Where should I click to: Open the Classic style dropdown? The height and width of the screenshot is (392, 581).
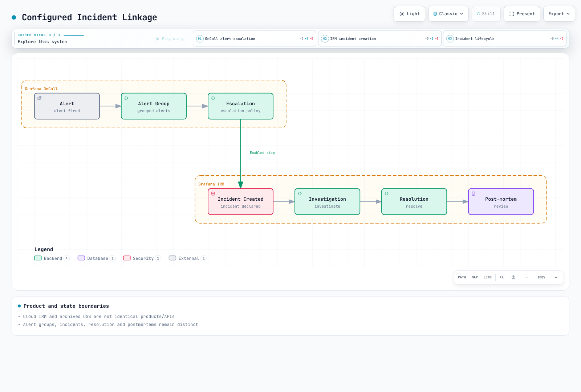point(448,14)
